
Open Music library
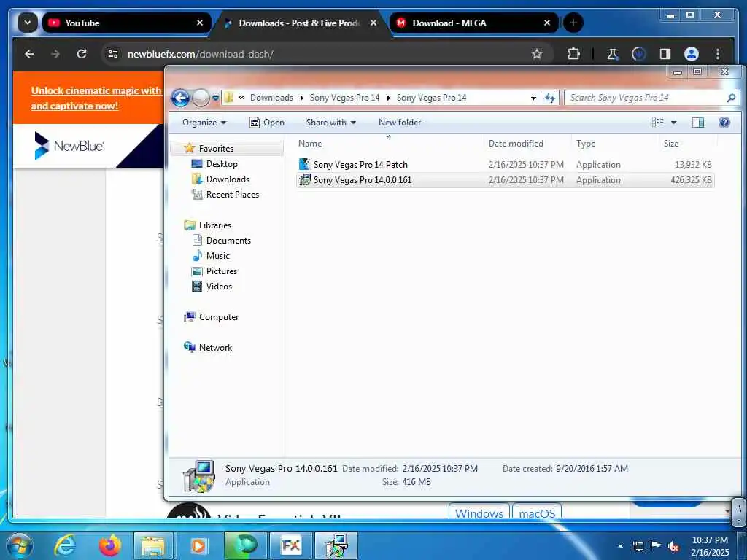(x=217, y=256)
